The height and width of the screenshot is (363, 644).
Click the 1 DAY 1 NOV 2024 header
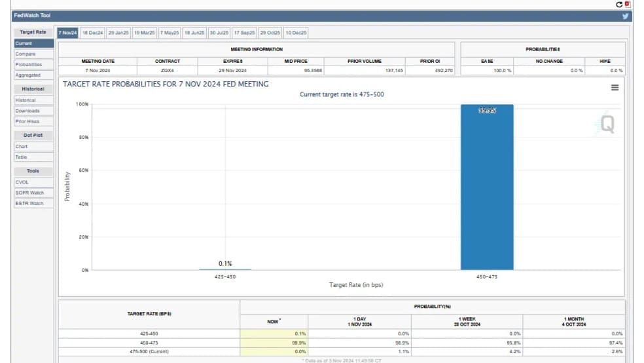[x=359, y=322]
